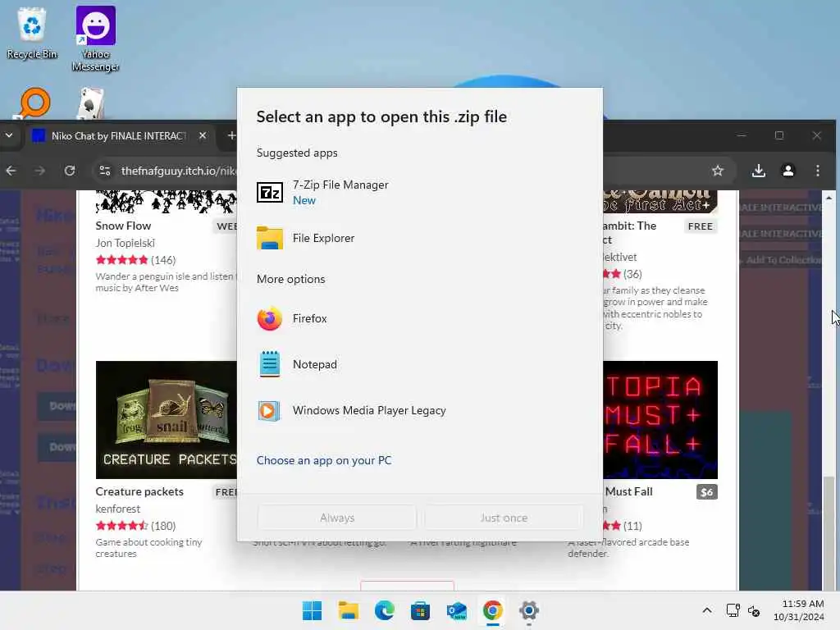The height and width of the screenshot is (630, 840).
Task: Select Notepad in the app list
Action: coord(419,365)
